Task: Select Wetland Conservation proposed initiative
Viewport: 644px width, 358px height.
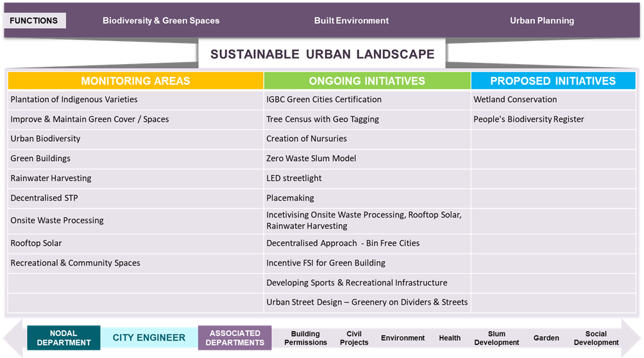Action: [553, 99]
